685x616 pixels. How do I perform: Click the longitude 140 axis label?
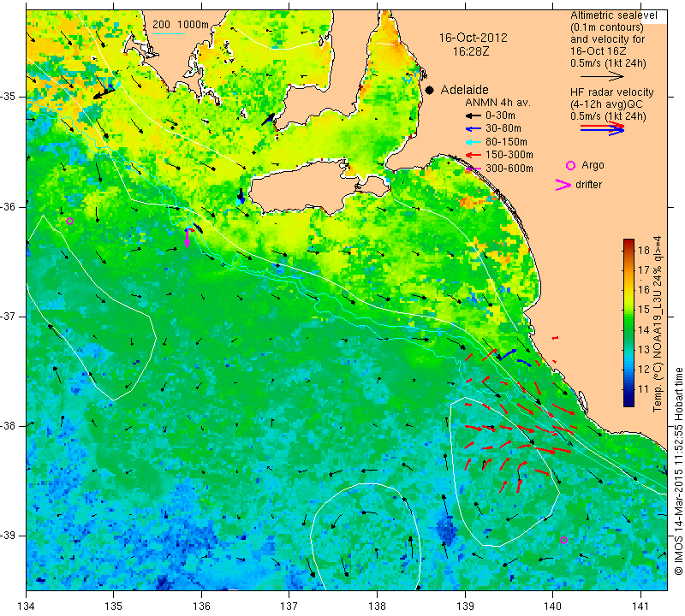click(x=552, y=606)
